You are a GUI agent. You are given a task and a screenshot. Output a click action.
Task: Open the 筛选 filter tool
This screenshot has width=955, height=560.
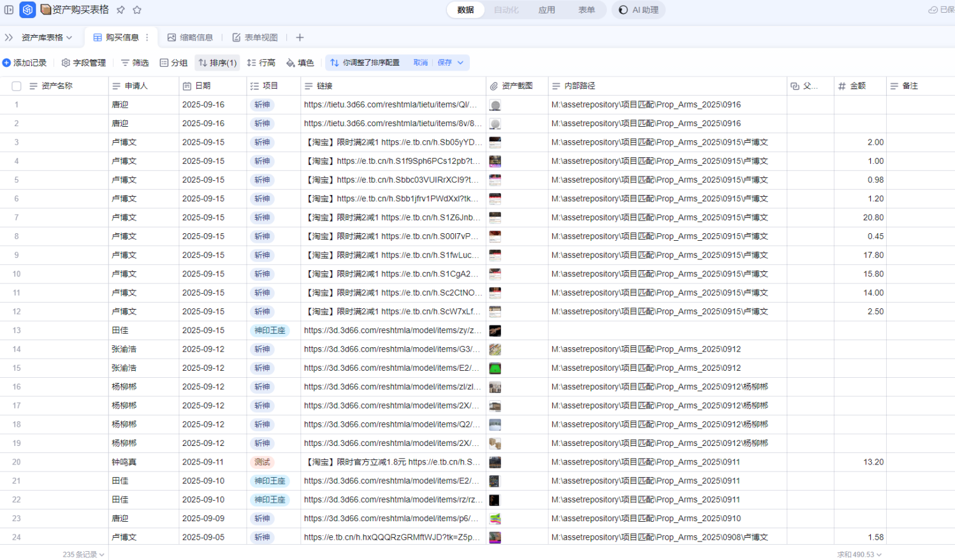coord(135,62)
